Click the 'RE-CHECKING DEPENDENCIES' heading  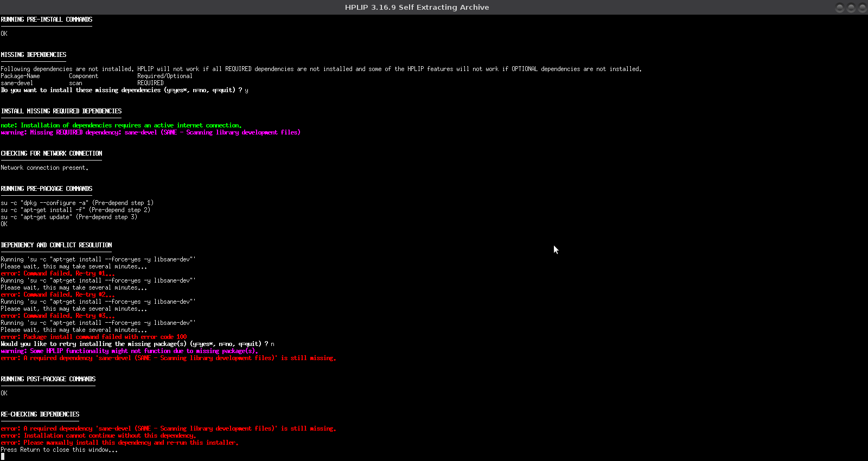pyautogui.click(x=40, y=414)
